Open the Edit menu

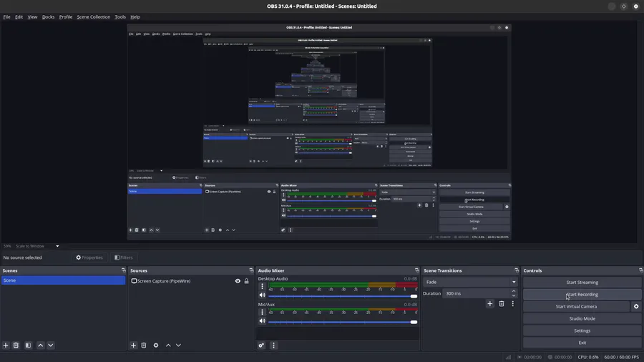(19, 17)
